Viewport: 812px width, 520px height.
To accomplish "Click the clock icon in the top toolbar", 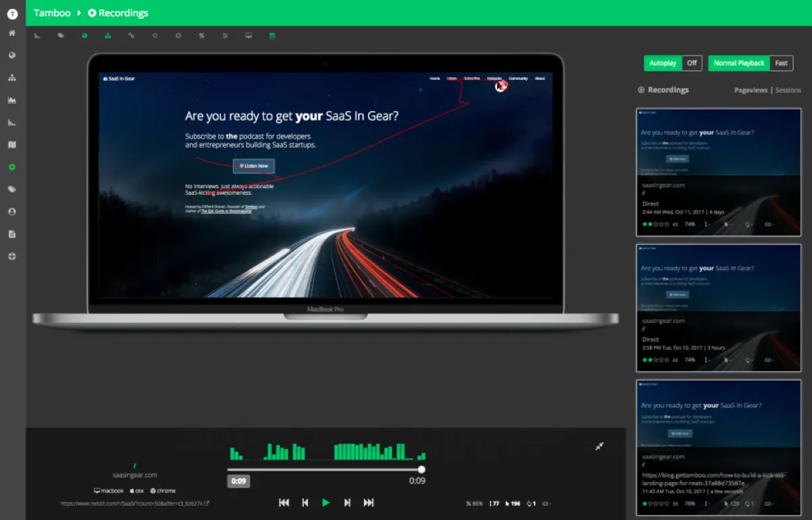I will pyautogui.click(x=178, y=35).
